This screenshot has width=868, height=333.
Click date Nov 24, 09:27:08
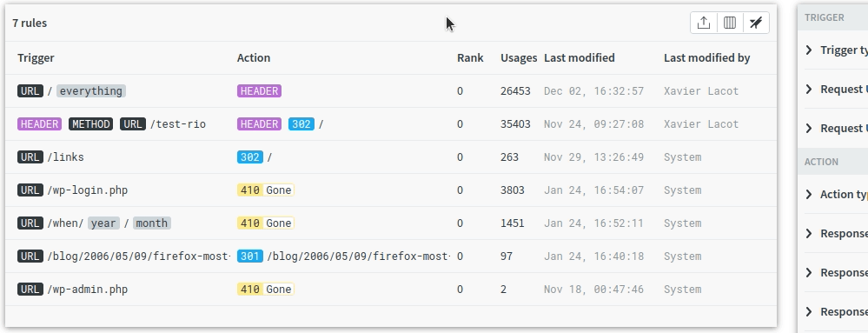(x=594, y=124)
